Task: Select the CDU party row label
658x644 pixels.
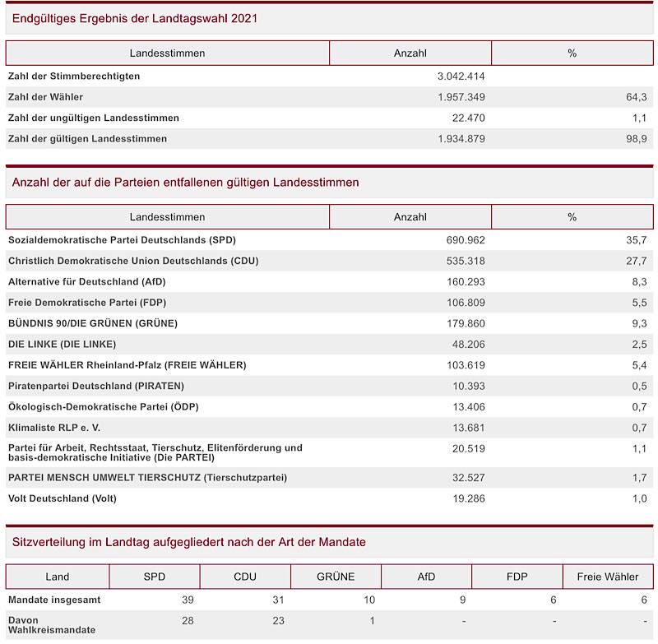Action: [133, 261]
